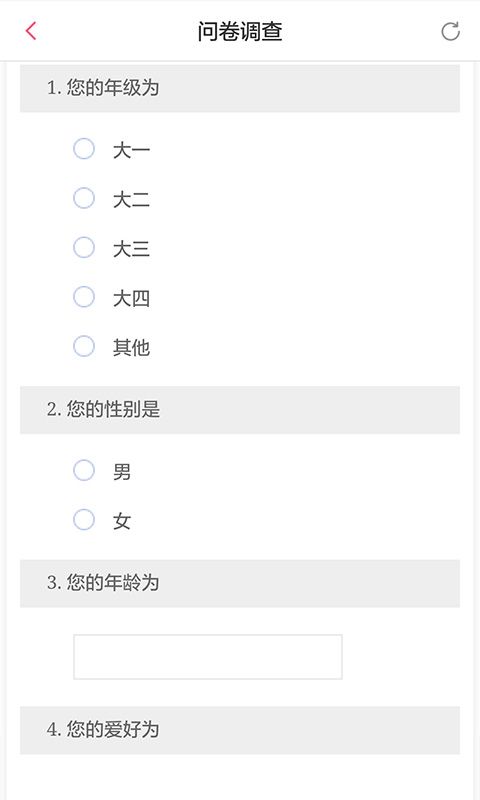The width and height of the screenshot is (480, 800).
Task: Choose the 男 gender radio circle
Action: [84, 470]
